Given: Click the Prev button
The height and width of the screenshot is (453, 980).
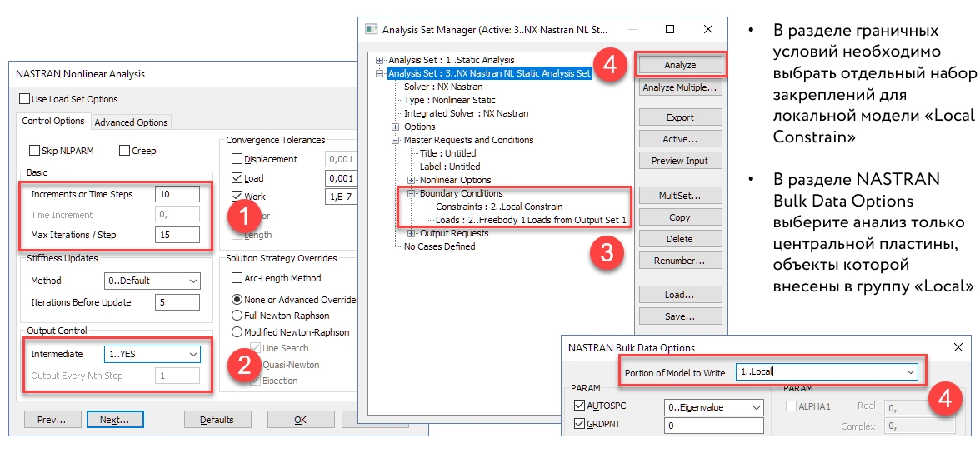Looking at the screenshot, I should pyautogui.click(x=52, y=419).
